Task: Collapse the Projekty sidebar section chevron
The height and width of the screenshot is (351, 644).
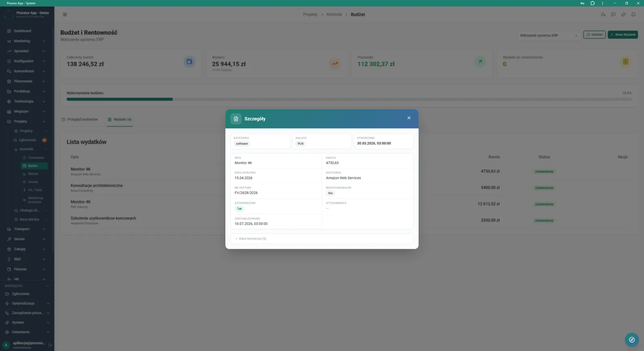Action: [x=43, y=121]
